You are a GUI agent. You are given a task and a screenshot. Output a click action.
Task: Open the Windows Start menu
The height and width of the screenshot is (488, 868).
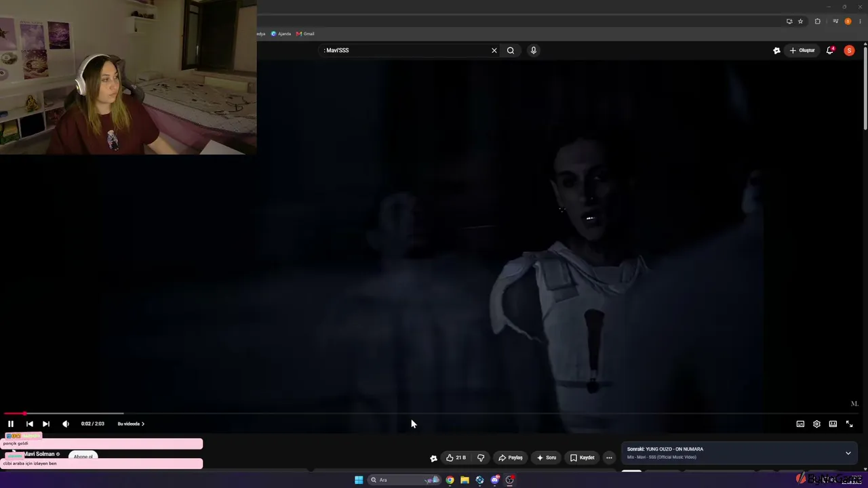(359, 480)
